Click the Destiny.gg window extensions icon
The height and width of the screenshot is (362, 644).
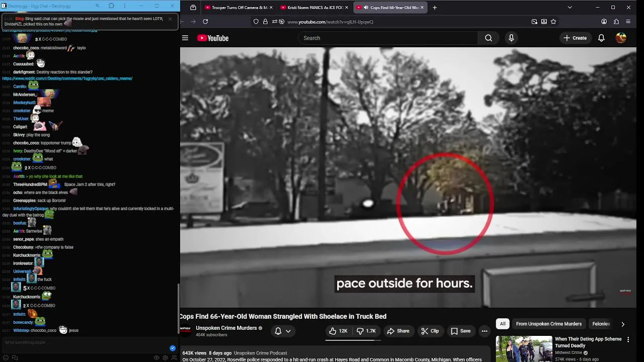click(x=111, y=6)
